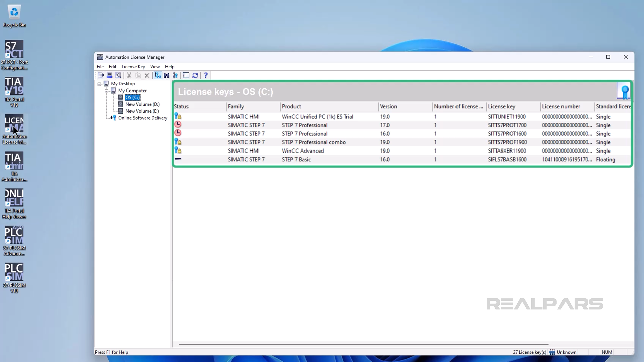644x362 pixels.
Task: Select OS (C:) drive in the tree
Action: (x=132, y=97)
